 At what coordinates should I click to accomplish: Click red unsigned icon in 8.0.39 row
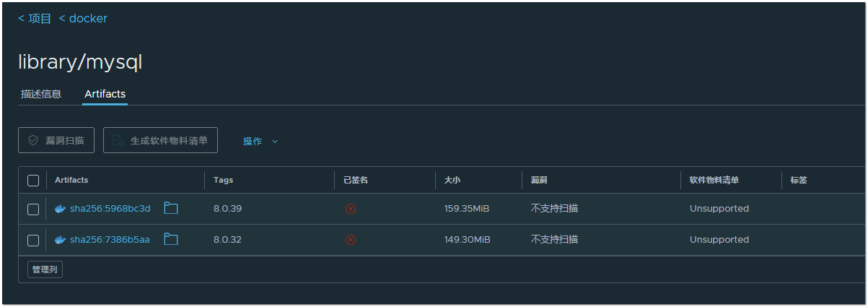[351, 209]
